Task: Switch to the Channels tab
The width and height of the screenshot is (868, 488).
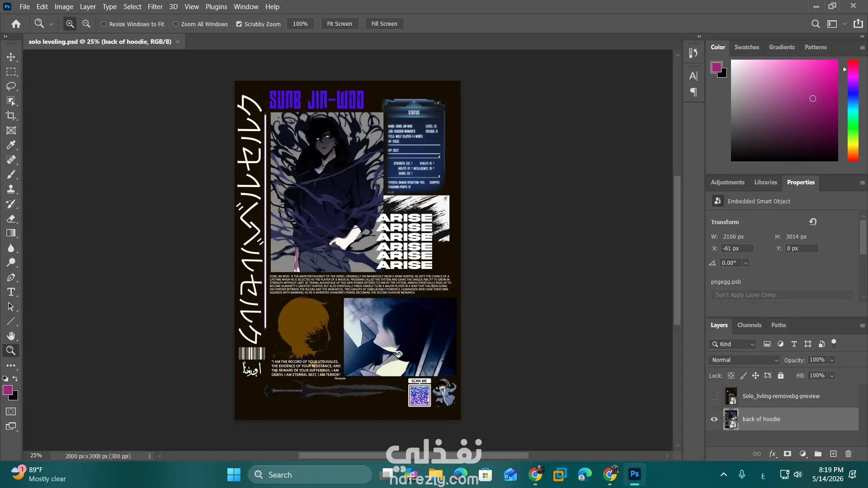Action: [749, 325]
